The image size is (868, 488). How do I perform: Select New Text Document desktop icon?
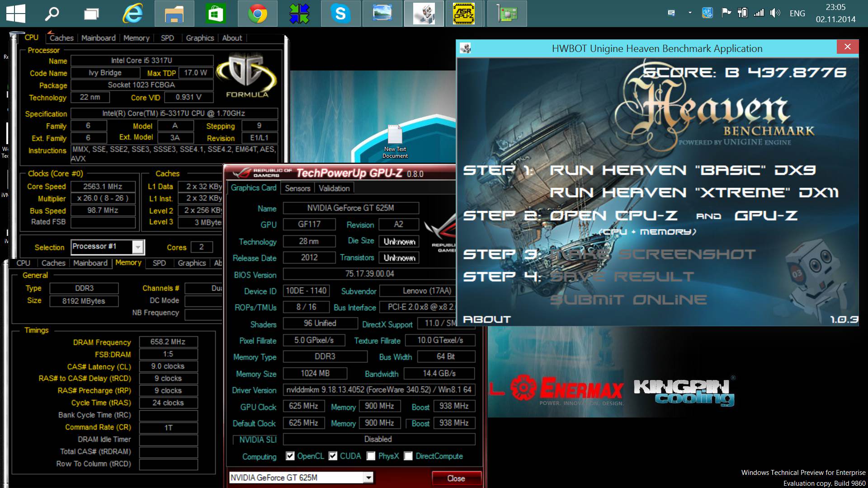[x=395, y=141]
